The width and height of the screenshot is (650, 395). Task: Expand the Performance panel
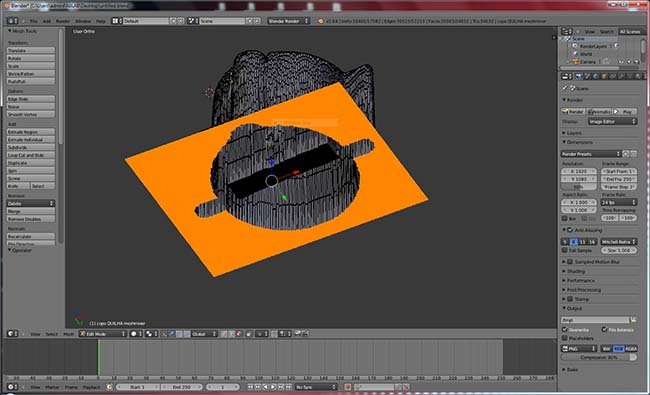pyautogui.click(x=579, y=281)
